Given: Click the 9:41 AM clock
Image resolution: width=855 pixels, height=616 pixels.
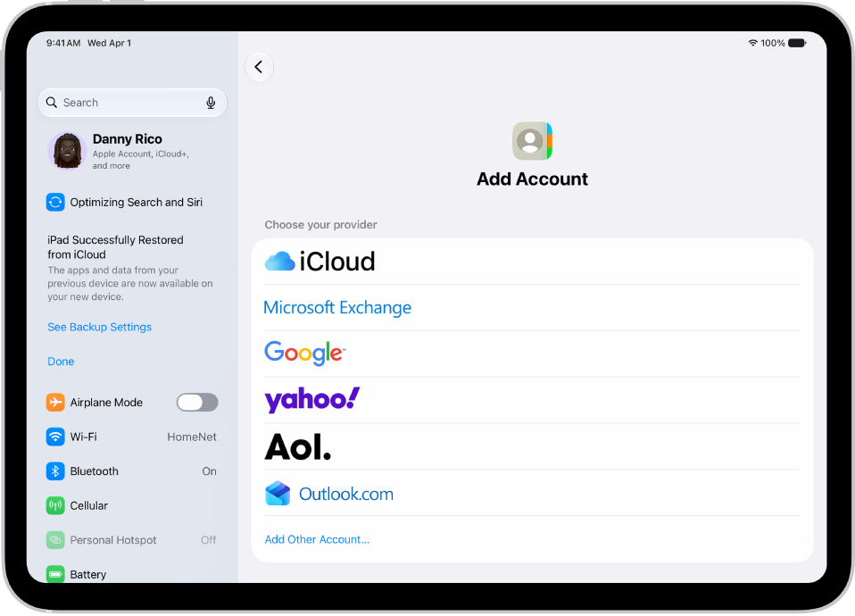Looking at the screenshot, I should click(63, 43).
